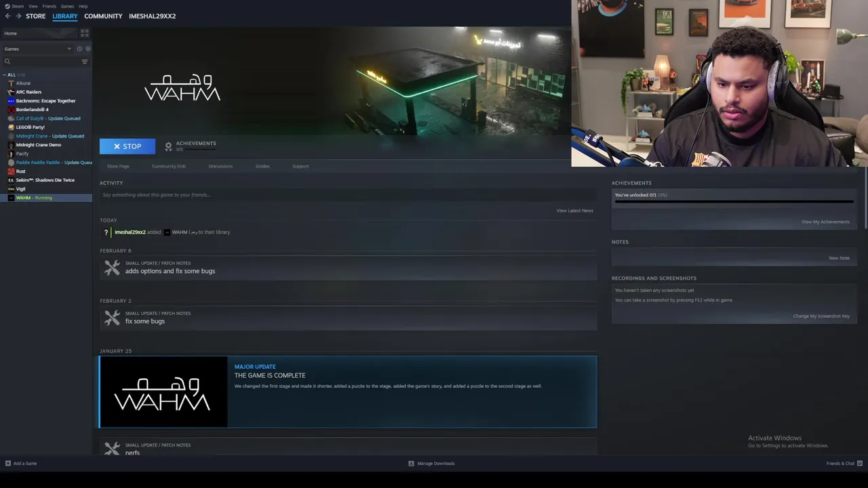Go back with the left arrow

click(7, 16)
